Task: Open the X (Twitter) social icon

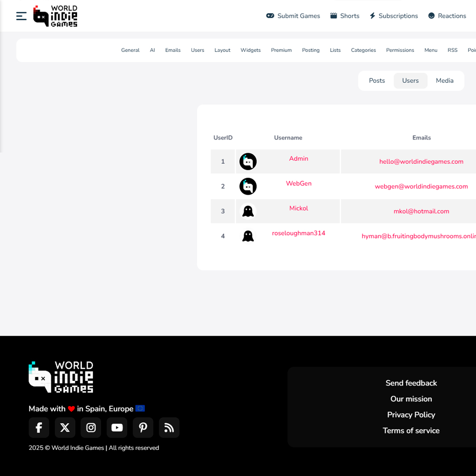Action: [65, 427]
